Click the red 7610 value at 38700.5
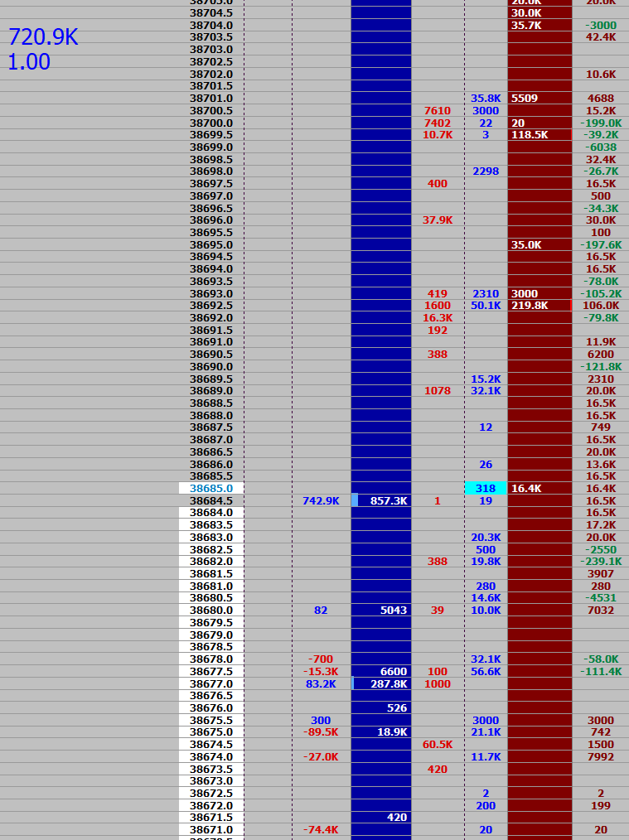The image size is (629, 840). (x=438, y=110)
